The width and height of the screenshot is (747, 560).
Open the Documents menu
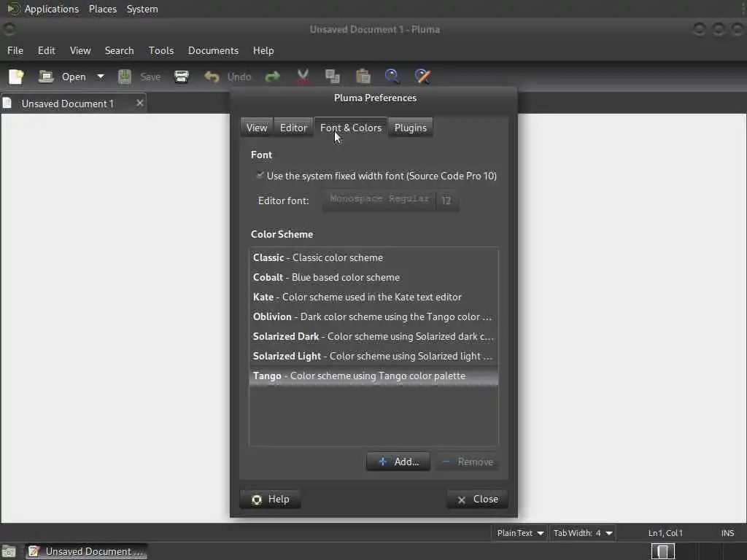click(x=213, y=50)
